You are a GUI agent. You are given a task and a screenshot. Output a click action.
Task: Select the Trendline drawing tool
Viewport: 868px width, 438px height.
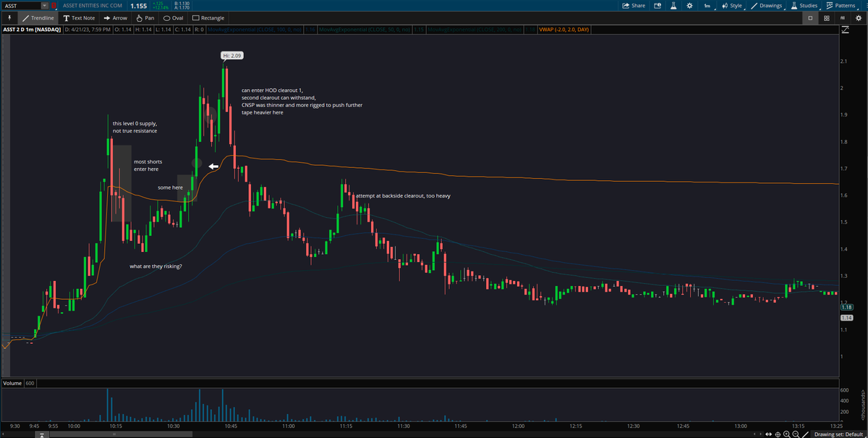pyautogui.click(x=38, y=17)
